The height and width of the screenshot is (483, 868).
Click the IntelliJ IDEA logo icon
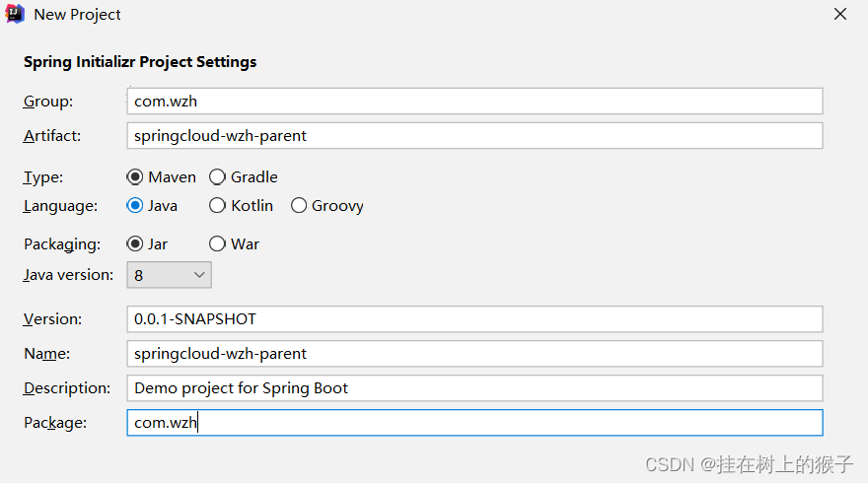tap(15, 14)
